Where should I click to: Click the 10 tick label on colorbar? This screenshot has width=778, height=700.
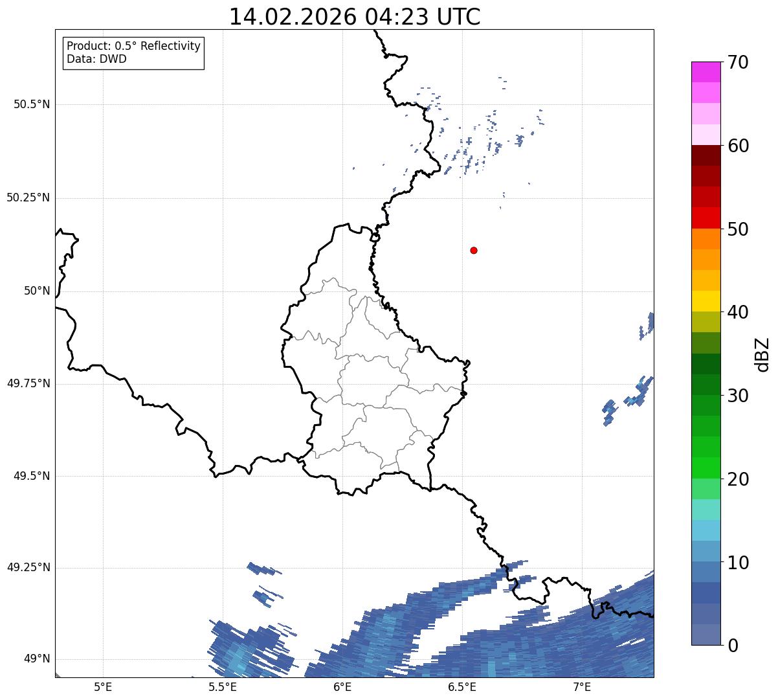pos(738,563)
